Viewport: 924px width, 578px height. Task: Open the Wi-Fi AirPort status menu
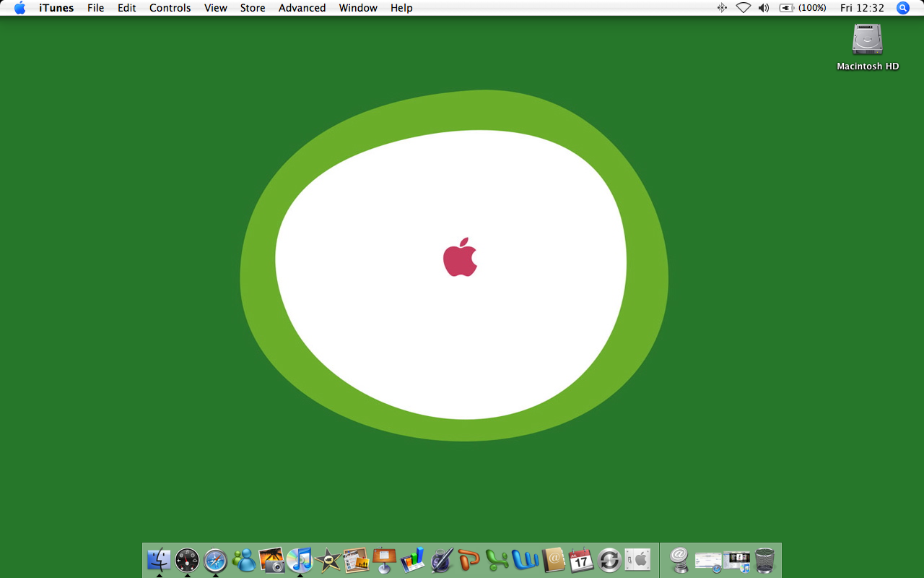pos(744,8)
